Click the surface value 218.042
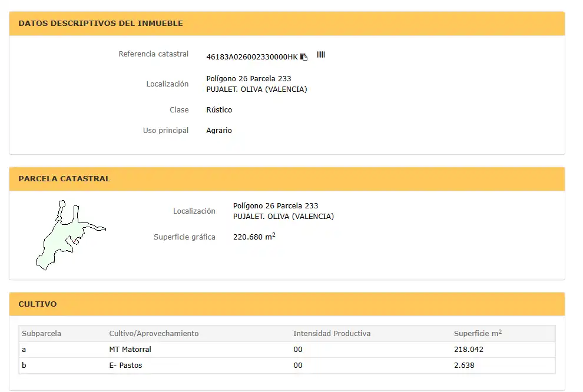 tap(469, 350)
